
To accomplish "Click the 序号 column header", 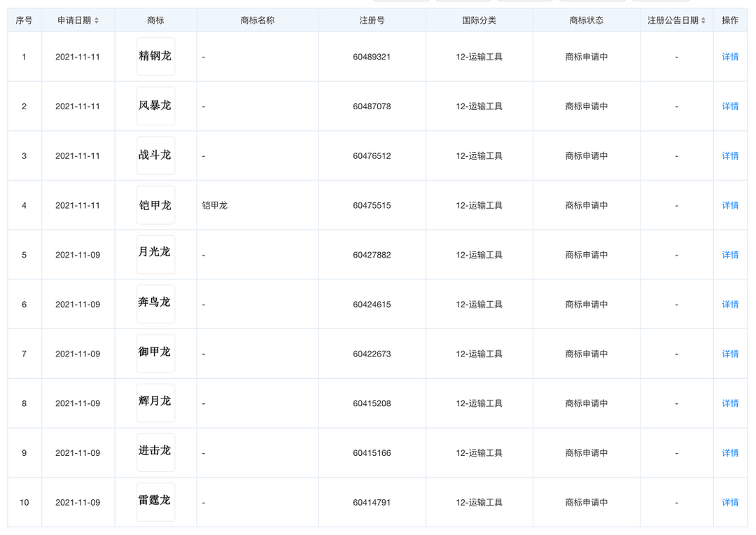I will pos(24,20).
